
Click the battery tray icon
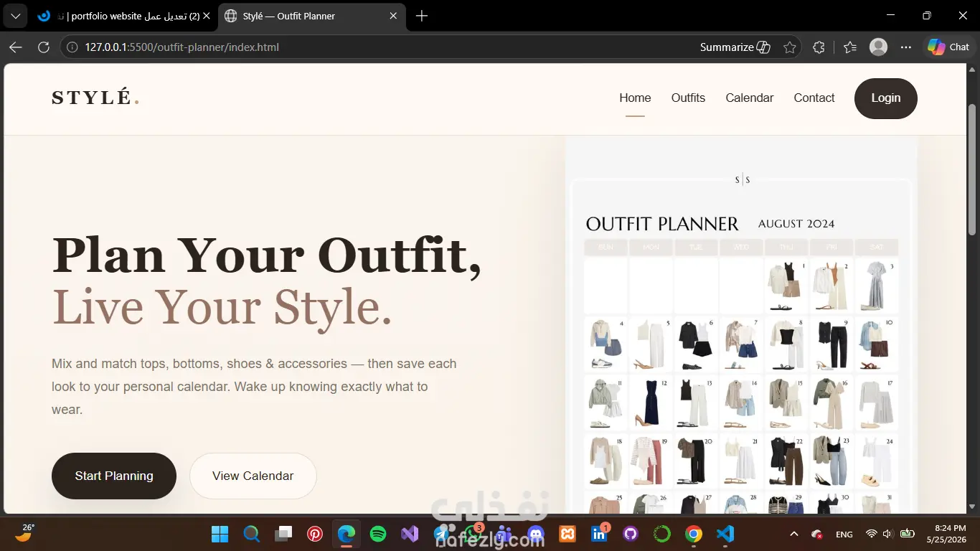[x=907, y=534]
